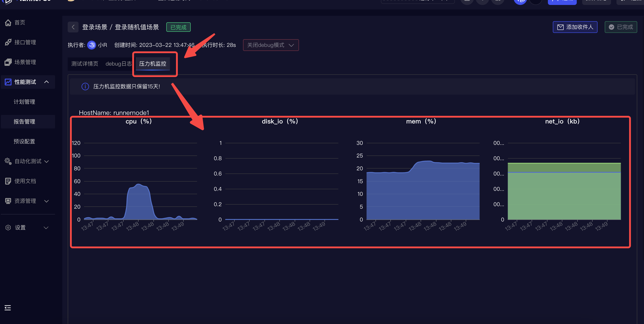The width and height of the screenshot is (644, 324).
Task: Select the 压力机监控 tab
Action: pyautogui.click(x=153, y=64)
